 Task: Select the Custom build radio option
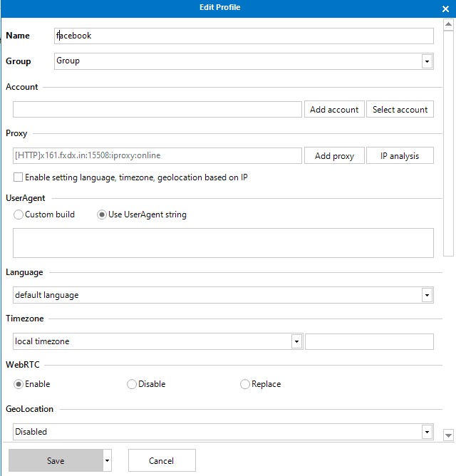click(19, 214)
